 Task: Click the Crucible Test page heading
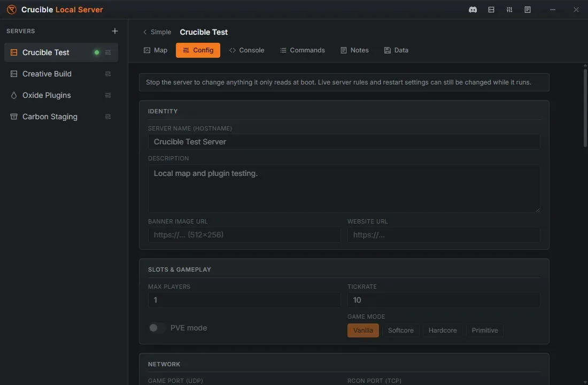pyautogui.click(x=204, y=32)
